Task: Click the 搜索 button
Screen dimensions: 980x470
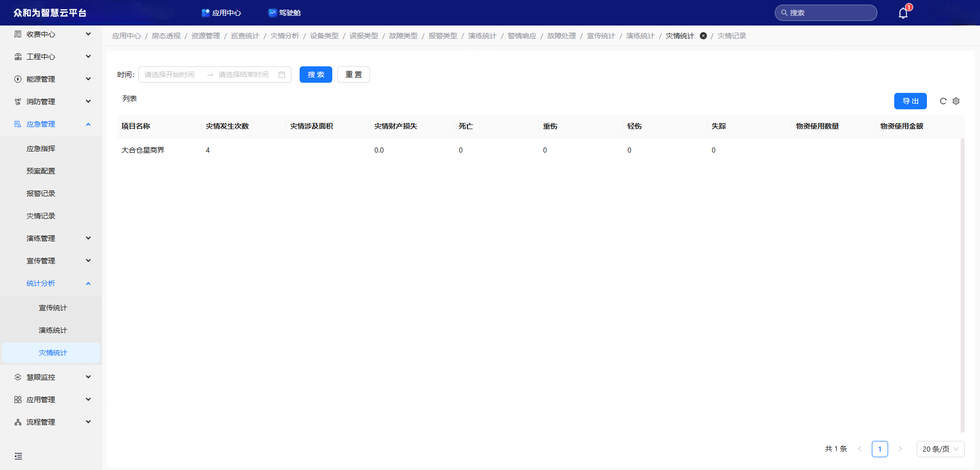Action: 315,75
